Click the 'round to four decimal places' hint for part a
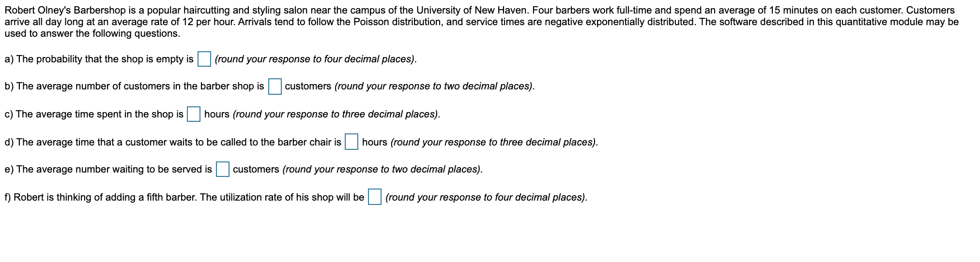 coord(316,59)
